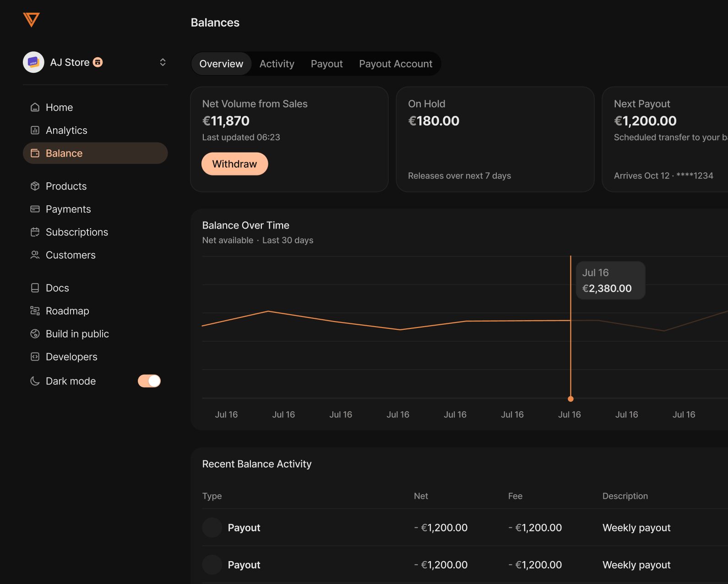Select the Payout tab
728x584 pixels.
coord(326,64)
